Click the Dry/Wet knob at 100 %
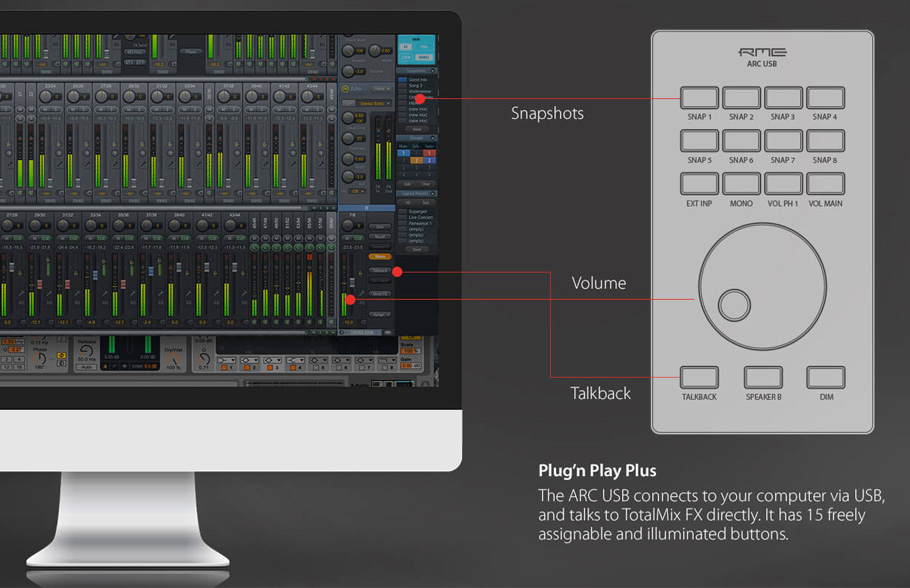The width and height of the screenshot is (910, 588). click(x=173, y=360)
